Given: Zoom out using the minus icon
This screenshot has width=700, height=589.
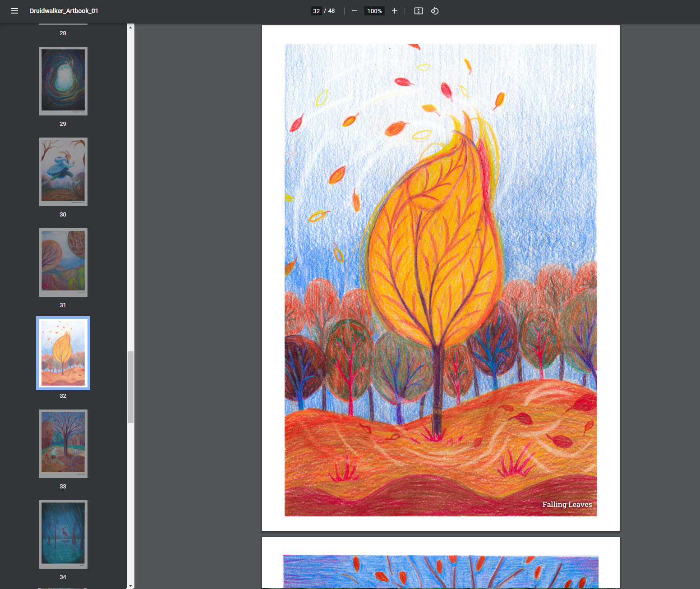Looking at the screenshot, I should pyautogui.click(x=354, y=11).
